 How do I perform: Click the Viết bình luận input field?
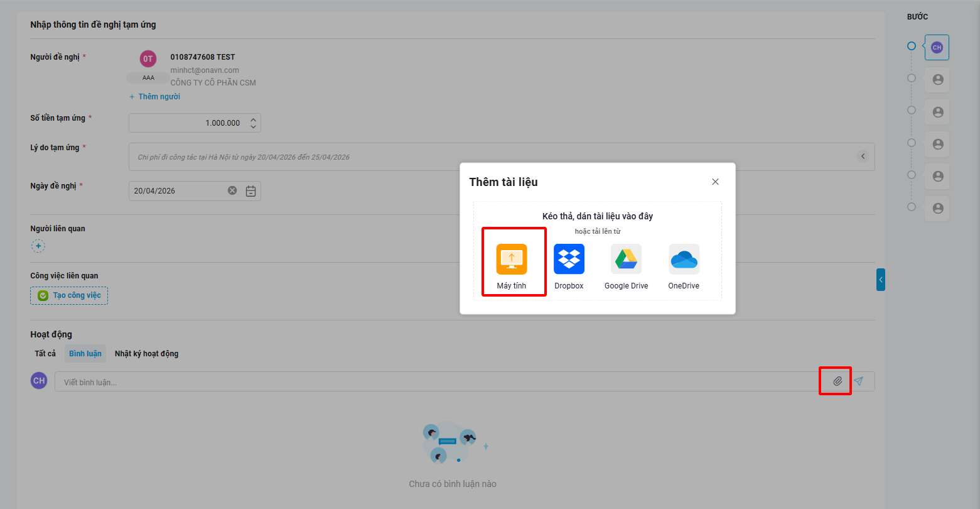(x=433, y=382)
